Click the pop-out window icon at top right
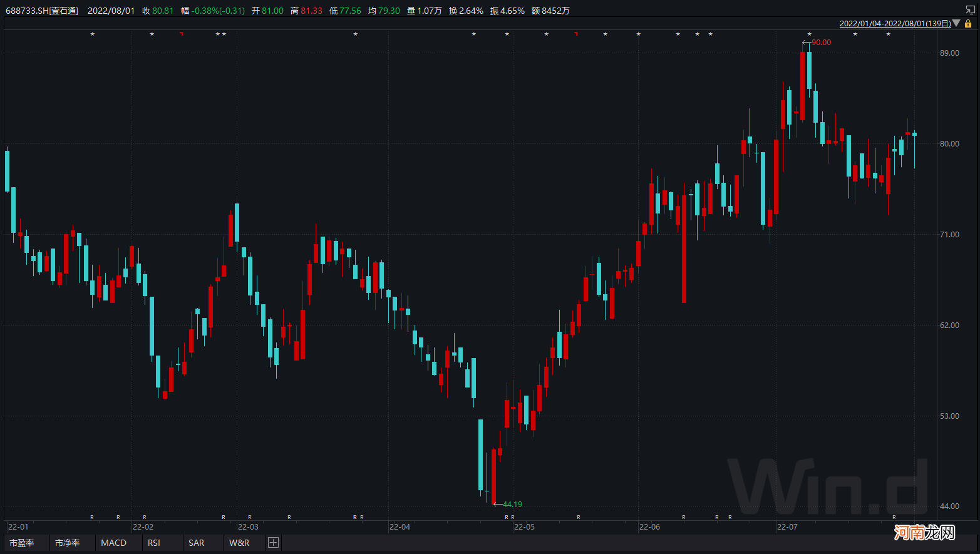This screenshot has height=554, width=980. 970,9
